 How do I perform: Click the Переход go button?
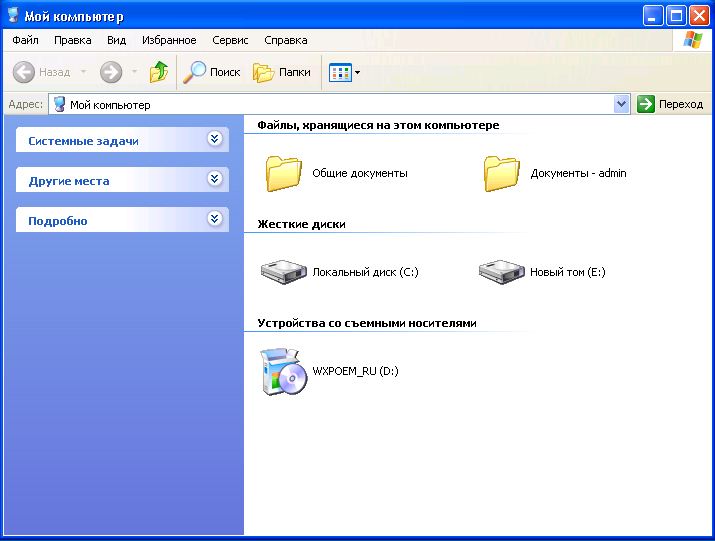pyautogui.click(x=670, y=104)
